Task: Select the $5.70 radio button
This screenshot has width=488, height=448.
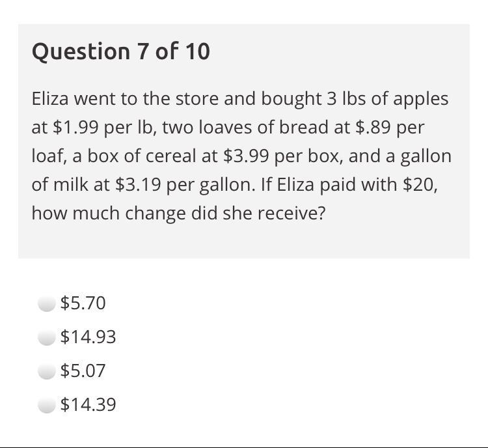Action: coord(46,303)
